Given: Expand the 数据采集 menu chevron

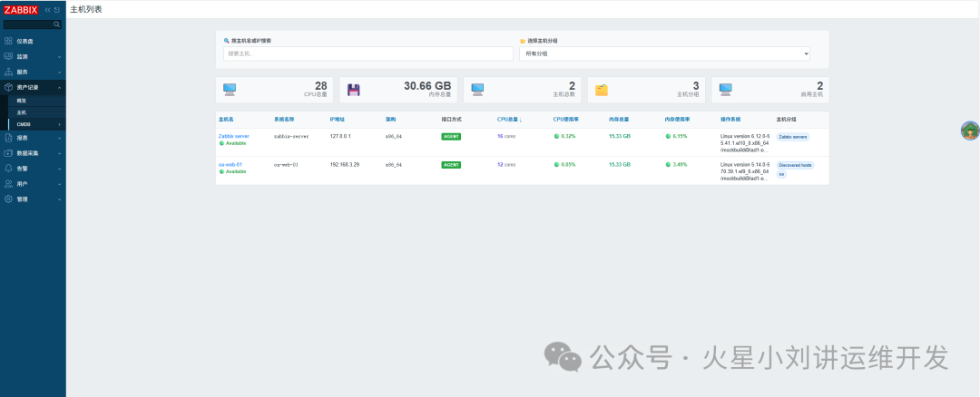Looking at the screenshot, I should click(59, 153).
